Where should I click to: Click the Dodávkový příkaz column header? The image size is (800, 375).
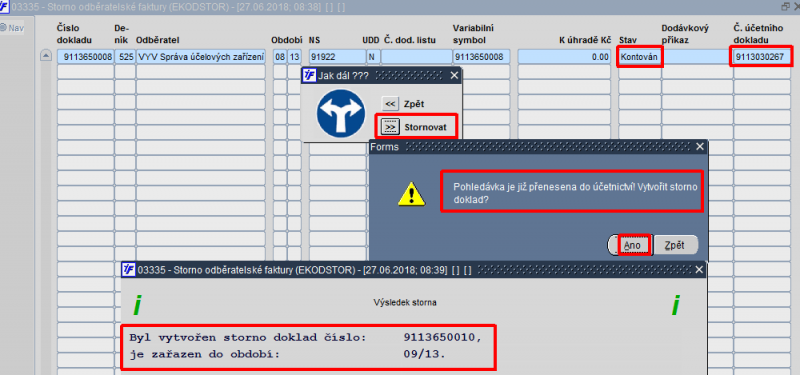tap(685, 34)
